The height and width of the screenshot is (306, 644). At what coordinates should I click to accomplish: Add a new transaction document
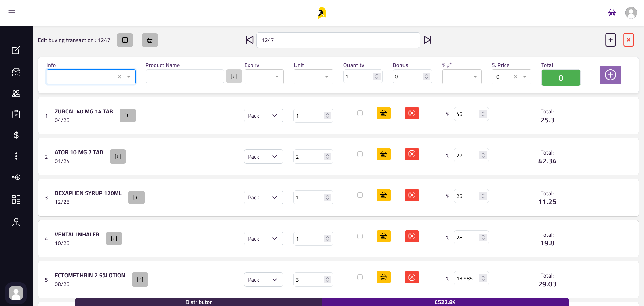click(x=611, y=40)
